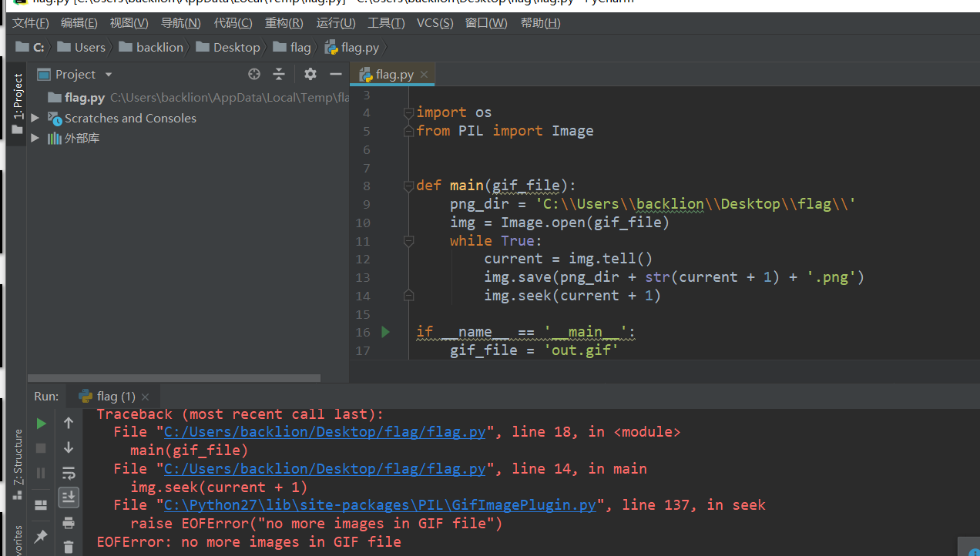Click the backlion breadcrumb
The image size is (980, 556).
tap(151, 47)
